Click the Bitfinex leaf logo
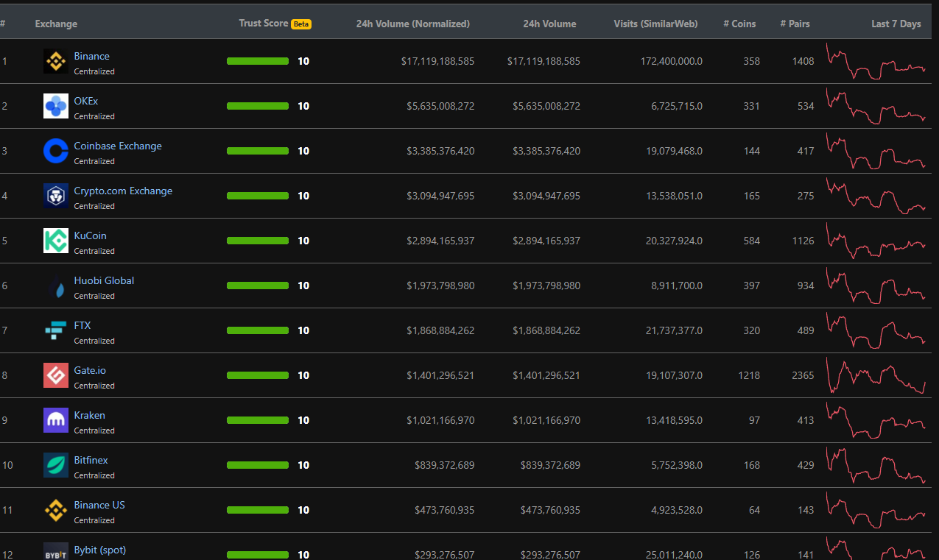This screenshot has height=560, width=939. pos(56,466)
